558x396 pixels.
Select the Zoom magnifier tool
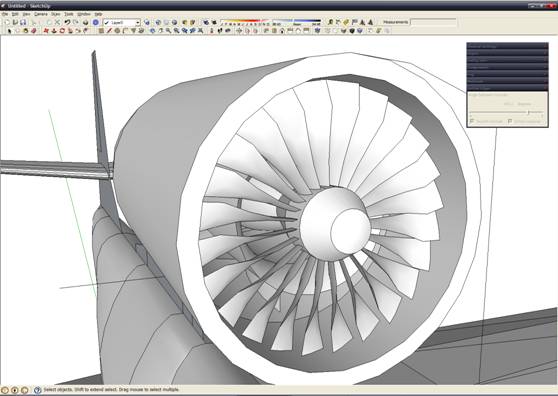[168, 31]
